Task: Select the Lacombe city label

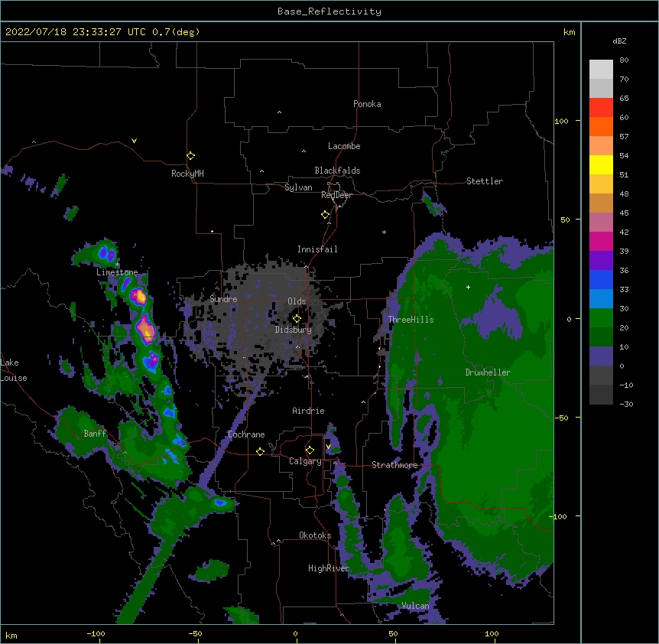Action: pyautogui.click(x=344, y=146)
